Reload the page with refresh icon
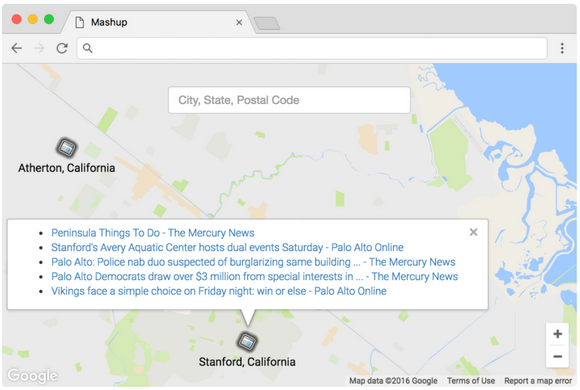Viewport: 580px width, 390px height. click(x=62, y=48)
